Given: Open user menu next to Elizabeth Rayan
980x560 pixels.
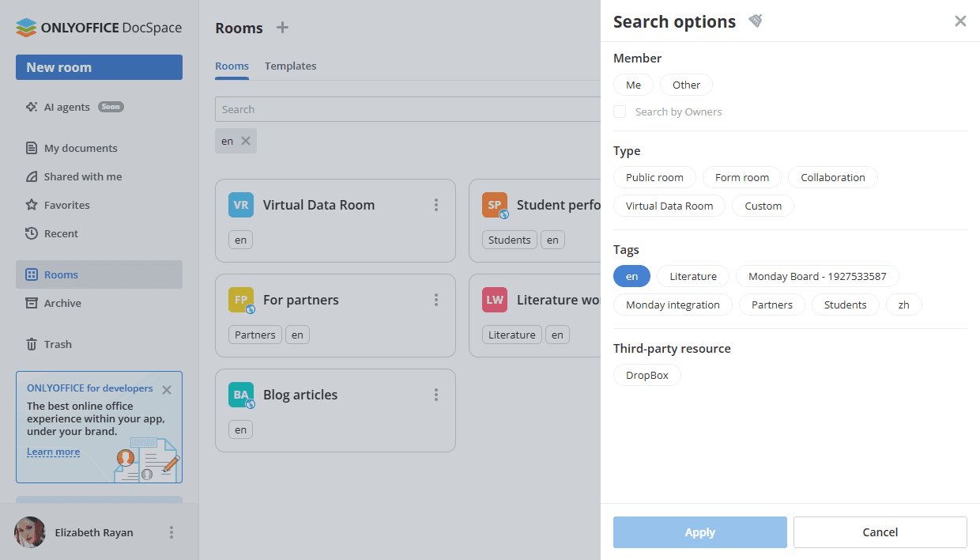Looking at the screenshot, I should 171,532.
